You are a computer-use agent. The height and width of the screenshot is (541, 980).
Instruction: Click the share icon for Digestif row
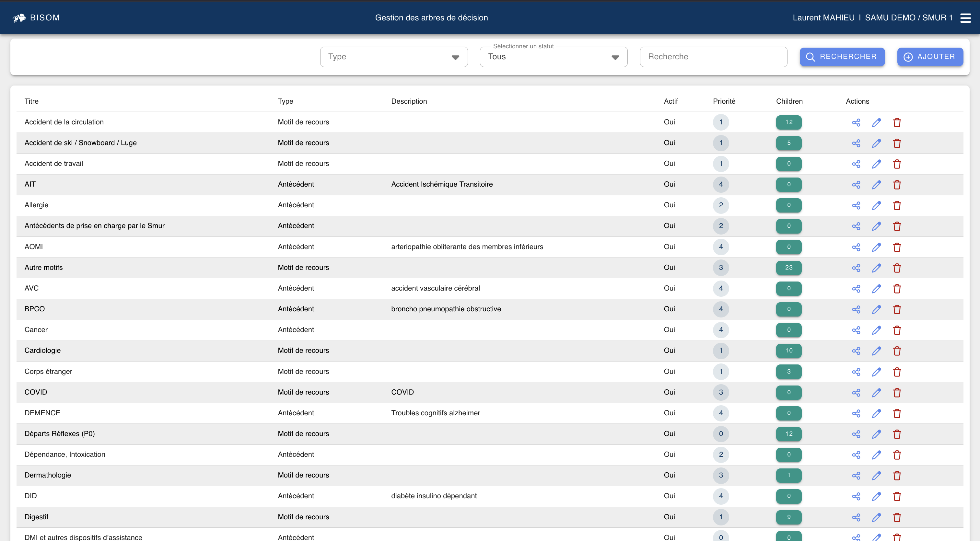856,517
